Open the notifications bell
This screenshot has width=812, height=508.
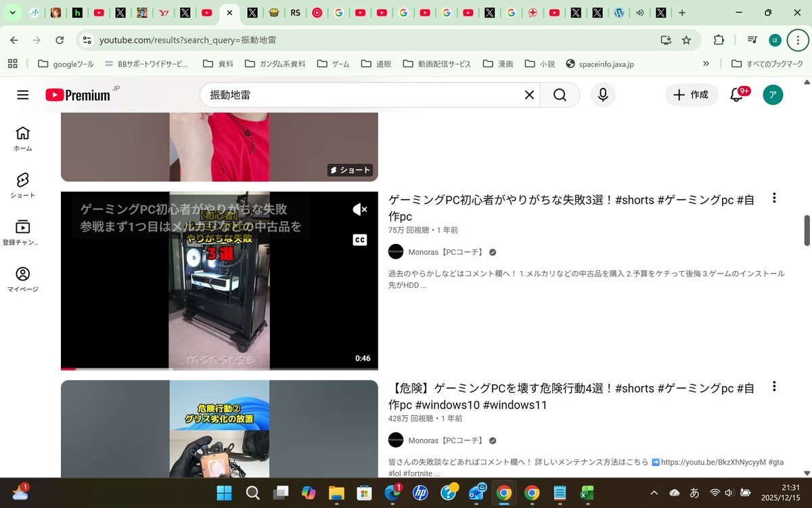click(x=737, y=95)
